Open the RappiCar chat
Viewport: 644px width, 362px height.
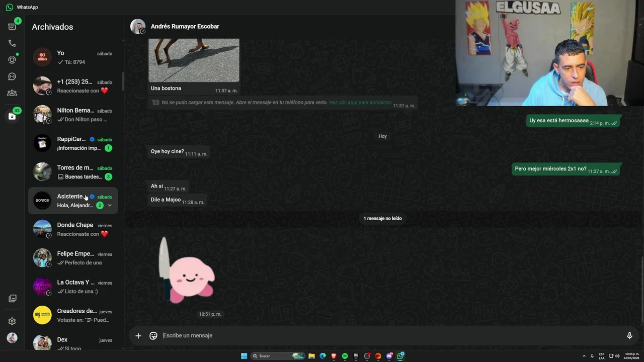[x=73, y=143]
